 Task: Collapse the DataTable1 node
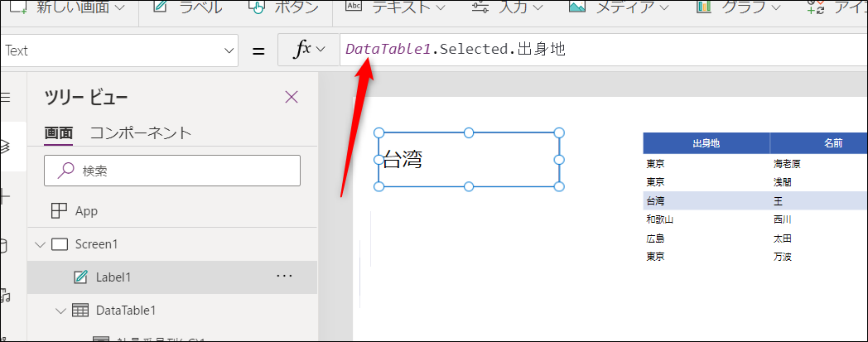click(61, 311)
